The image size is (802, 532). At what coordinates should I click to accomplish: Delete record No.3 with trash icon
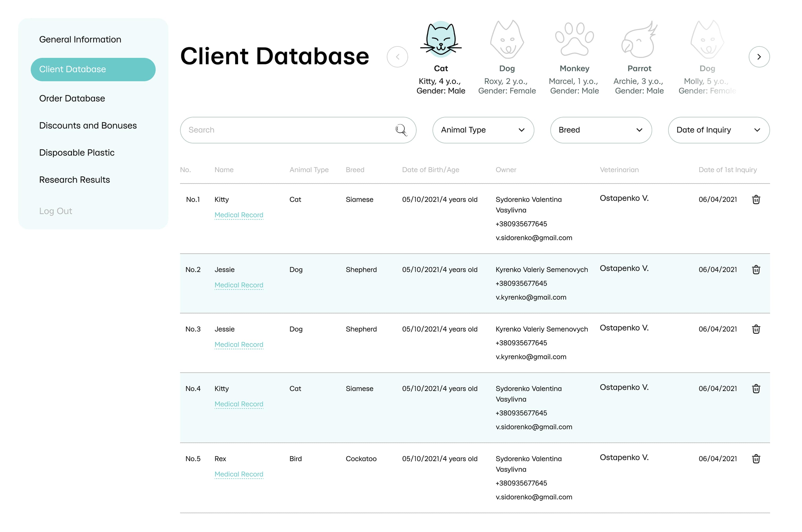tap(756, 329)
